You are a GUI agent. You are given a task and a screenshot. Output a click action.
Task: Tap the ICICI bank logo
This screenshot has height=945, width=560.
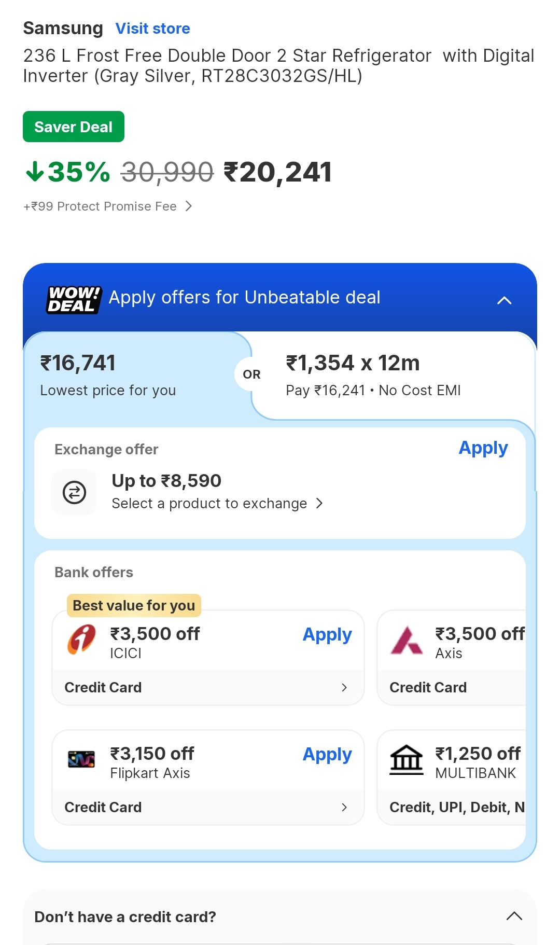pyautogui.click(x=82, y=639)
